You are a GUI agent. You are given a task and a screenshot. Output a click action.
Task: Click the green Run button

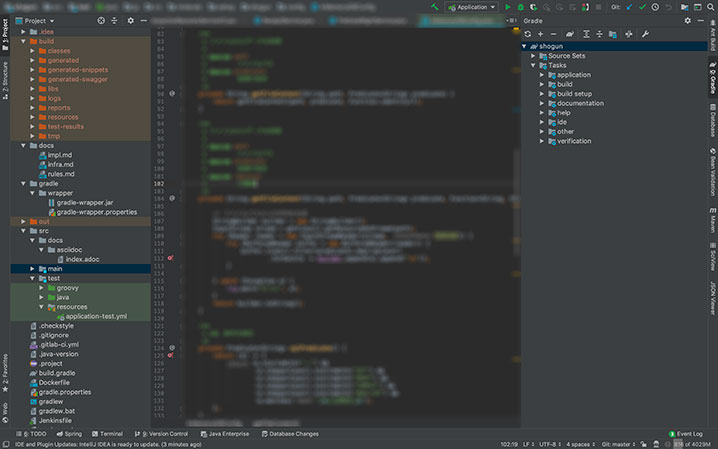(507, 7)
